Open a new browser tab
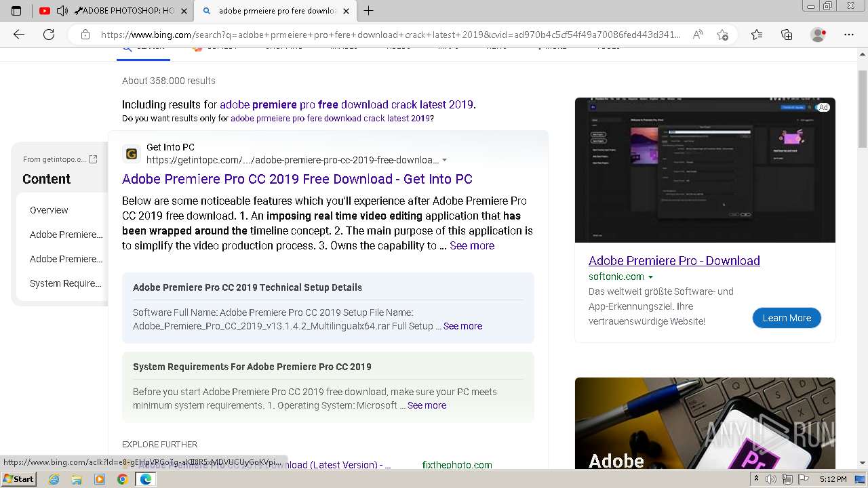 (368, 11)
